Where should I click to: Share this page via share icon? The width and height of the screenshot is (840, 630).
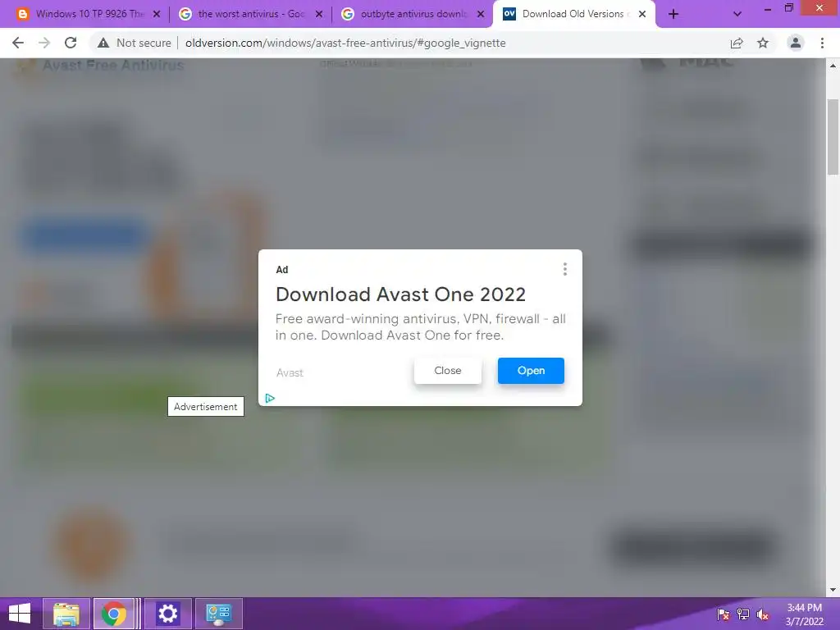pos(737,43)
